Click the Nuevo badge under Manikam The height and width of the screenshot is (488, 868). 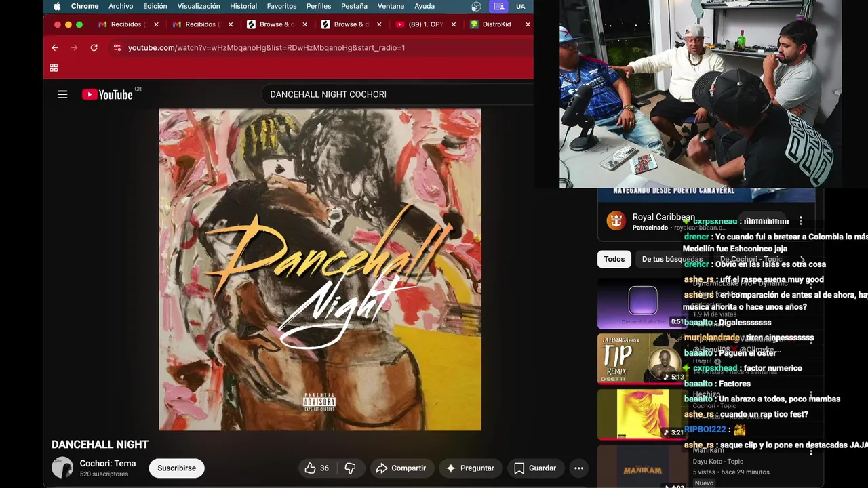[704, 483]
